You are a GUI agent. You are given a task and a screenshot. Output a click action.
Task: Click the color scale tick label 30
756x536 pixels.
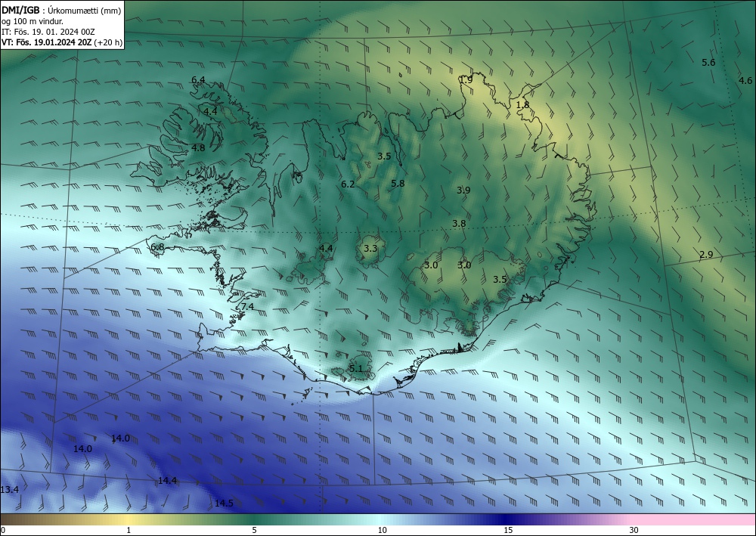(x=634, y=531)
